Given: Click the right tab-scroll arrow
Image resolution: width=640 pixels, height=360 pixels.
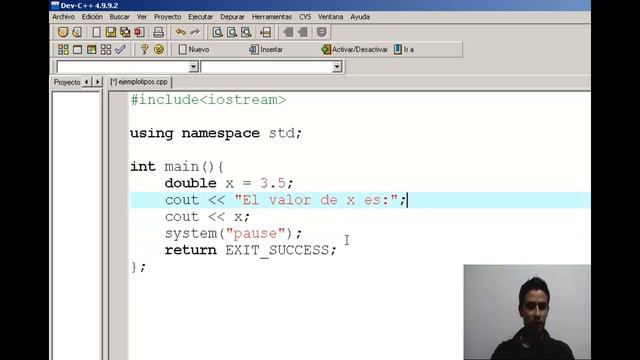Looking at the screenshot, I should [97, 82].
